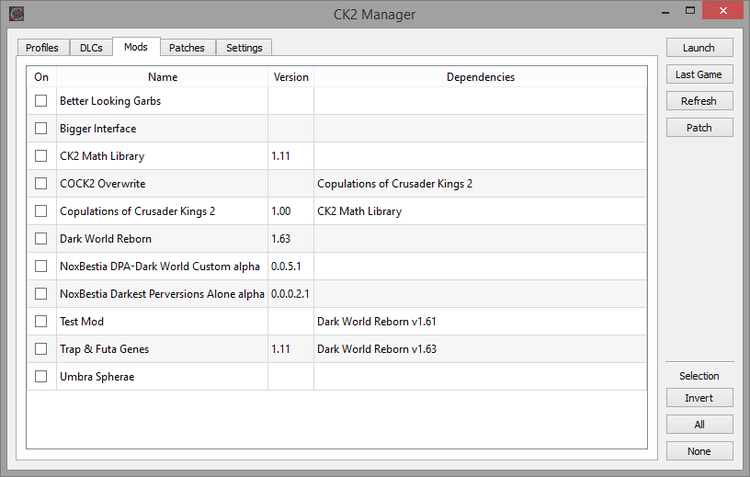This screenshot has height=477, width=750.
Task: Close the CK2 Manager window
Action: (x=723, y=11)
